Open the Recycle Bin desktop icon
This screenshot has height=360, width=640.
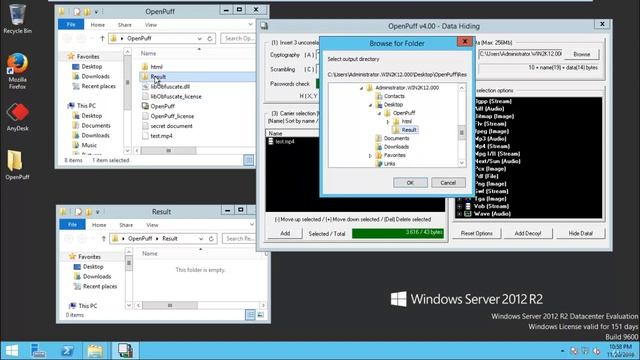[x=17, y=18]
